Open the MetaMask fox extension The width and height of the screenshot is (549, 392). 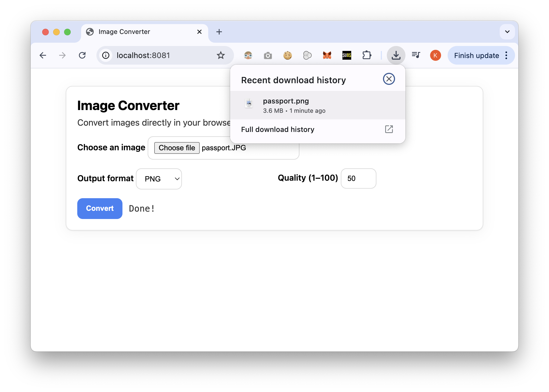click(327, 56)
